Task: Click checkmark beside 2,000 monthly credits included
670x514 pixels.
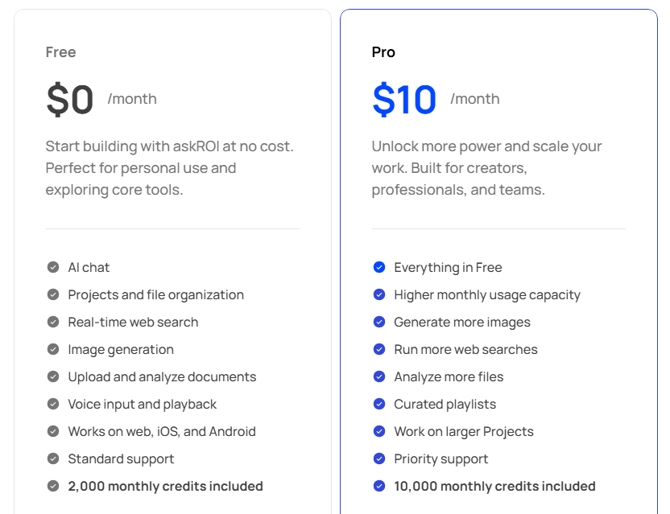Action: [x=53, y=486]
